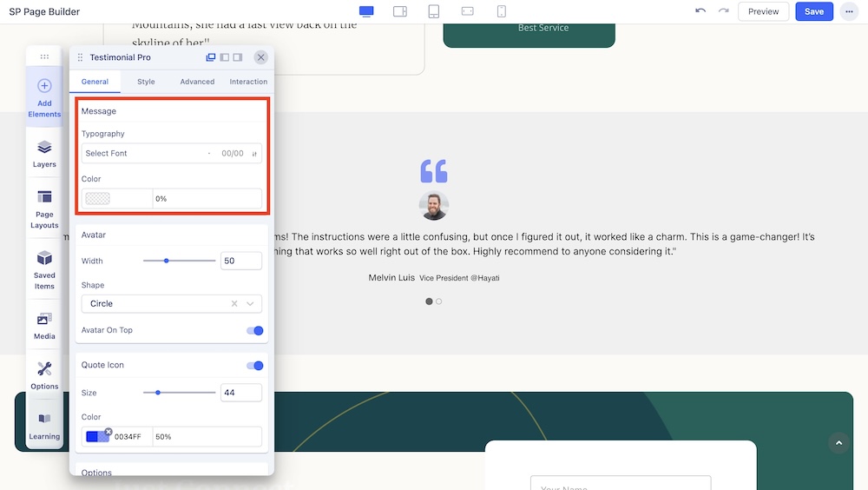Image resolution: width=868 pixels, height=490 pixels.
Task: Open Page Layouts in sidebar
Action: pos(44,207)
